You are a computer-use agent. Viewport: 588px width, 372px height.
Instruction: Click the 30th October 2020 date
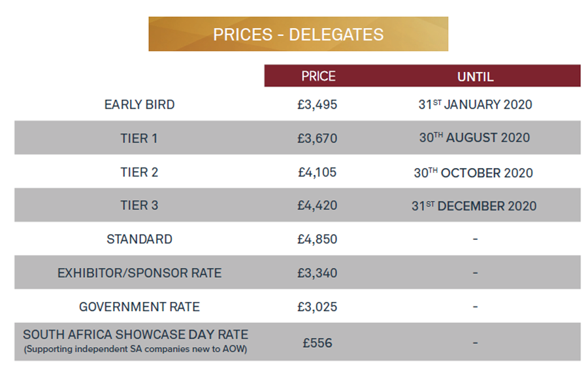click(473, 173)
